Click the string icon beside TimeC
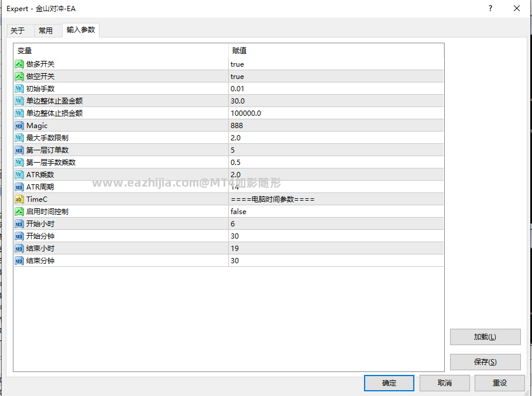The image size is (532, 396). tap(19, 199)
